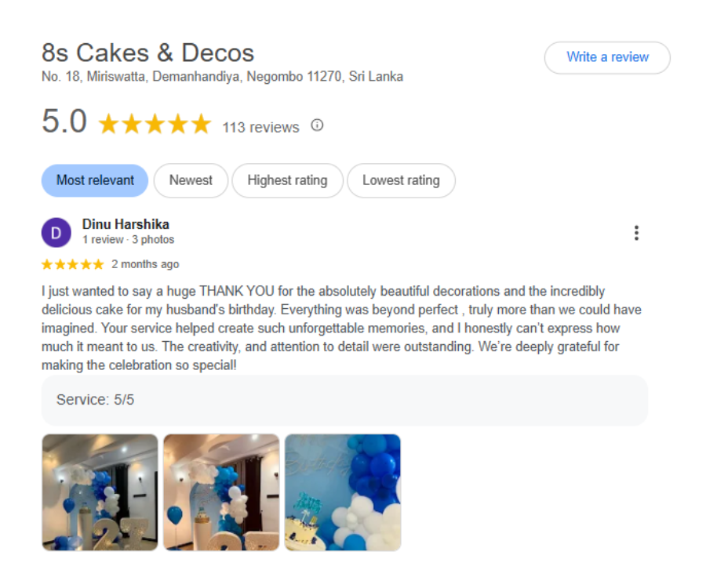Click the large five-star overall rating
The image size is (706, 588).
155,124
